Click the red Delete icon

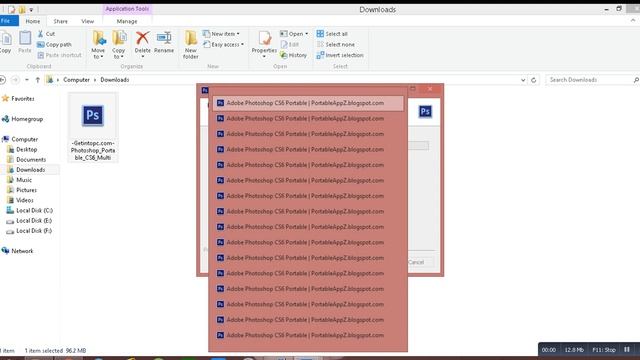142,38
